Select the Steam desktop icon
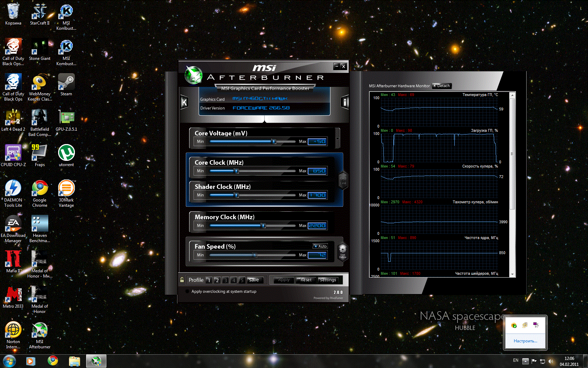Image resolution: width=588 pixels, height=368 pixels. point(66,85)
